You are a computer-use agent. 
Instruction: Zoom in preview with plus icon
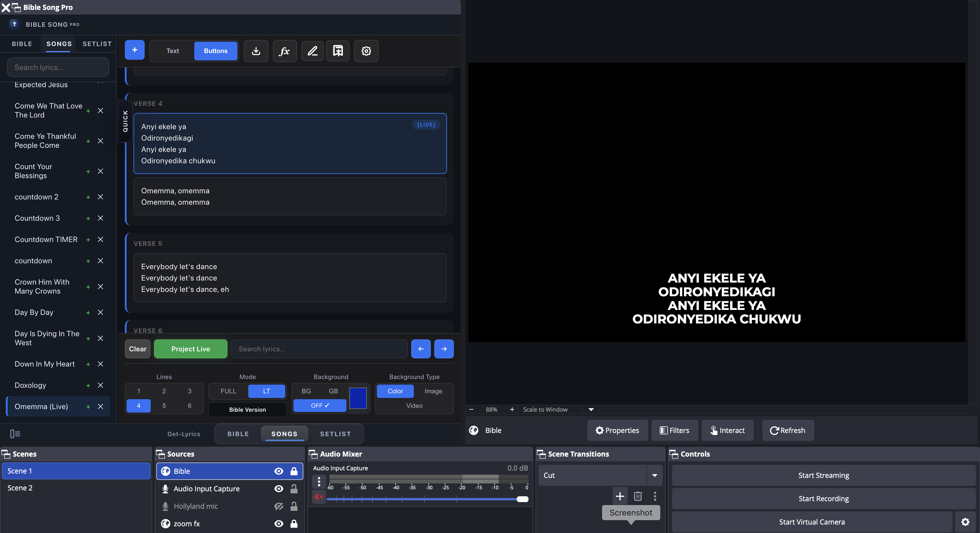point(512,409)
